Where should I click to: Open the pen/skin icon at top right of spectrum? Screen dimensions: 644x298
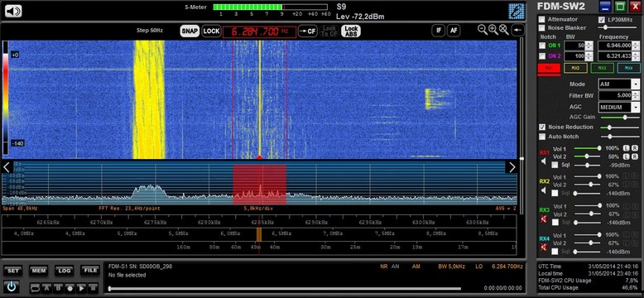point(517,11)
